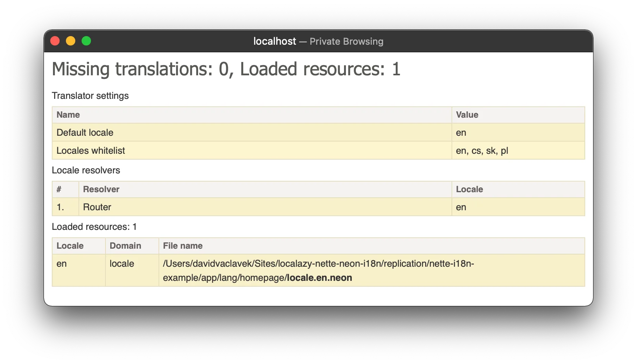Click the Domain column header
The height and width of the screenshot is (364, 637).
(x=126, y=246)
